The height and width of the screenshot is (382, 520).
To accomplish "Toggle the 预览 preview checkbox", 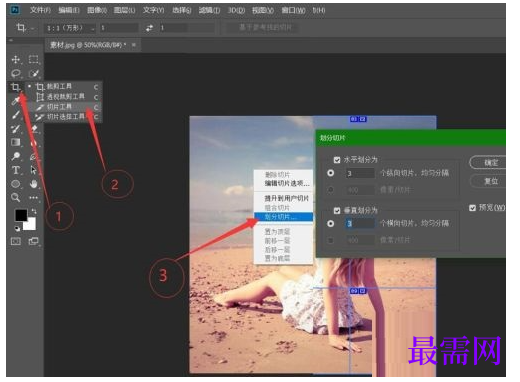I will coord(472,208).
